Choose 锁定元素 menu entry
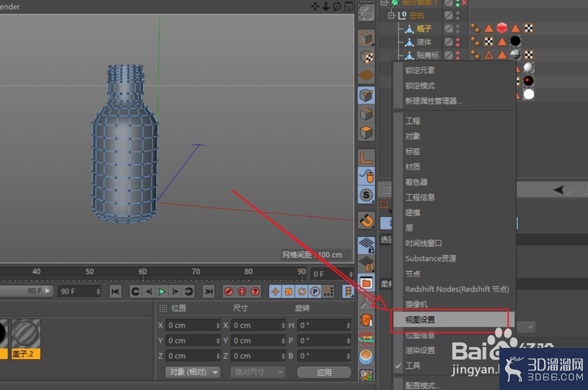 click(x=420, y=70)
